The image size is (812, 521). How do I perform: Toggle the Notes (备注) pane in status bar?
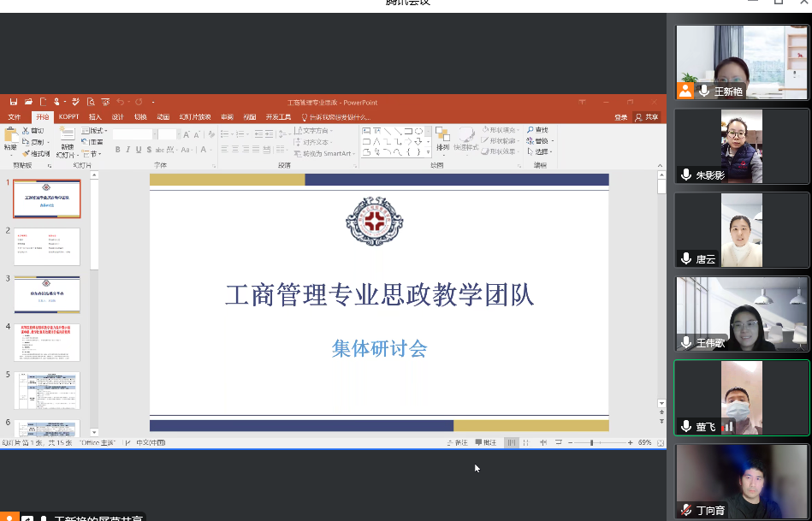pos(458,443)
